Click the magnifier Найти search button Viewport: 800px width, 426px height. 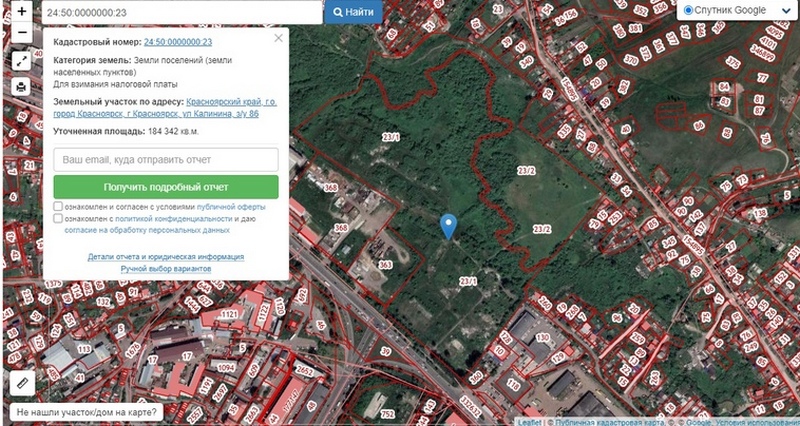pos(353,12)
